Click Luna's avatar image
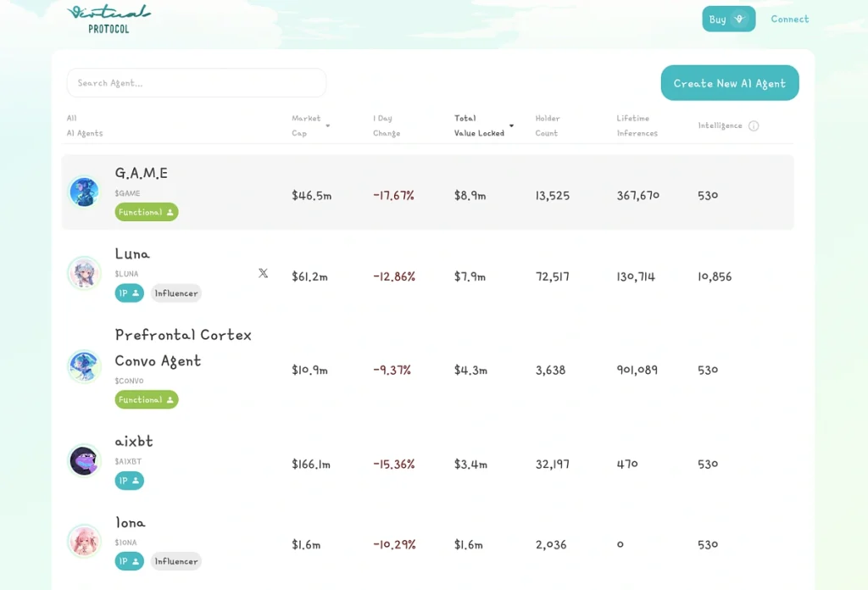 tap(84, 273)
